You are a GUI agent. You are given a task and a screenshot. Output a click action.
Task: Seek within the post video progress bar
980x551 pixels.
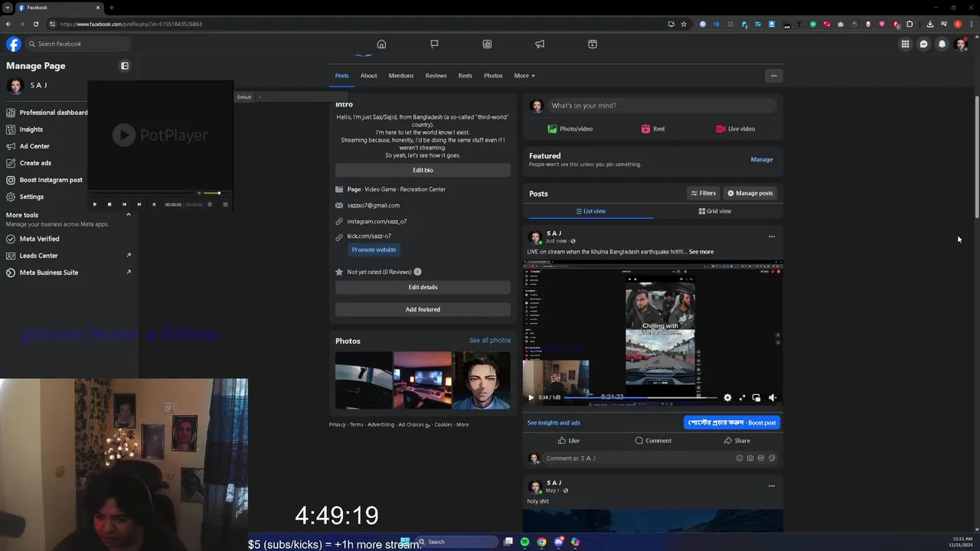(640, 398)
